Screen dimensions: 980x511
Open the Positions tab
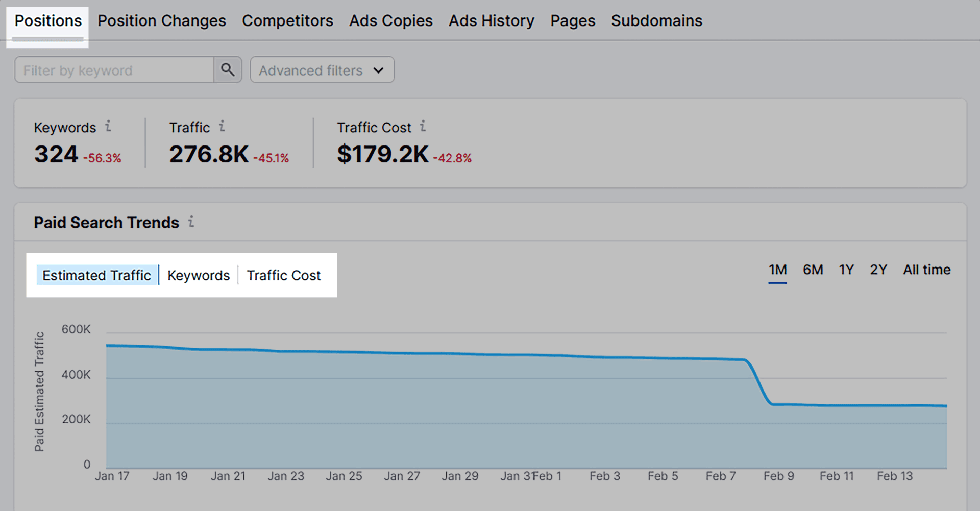tap(48, 21)
